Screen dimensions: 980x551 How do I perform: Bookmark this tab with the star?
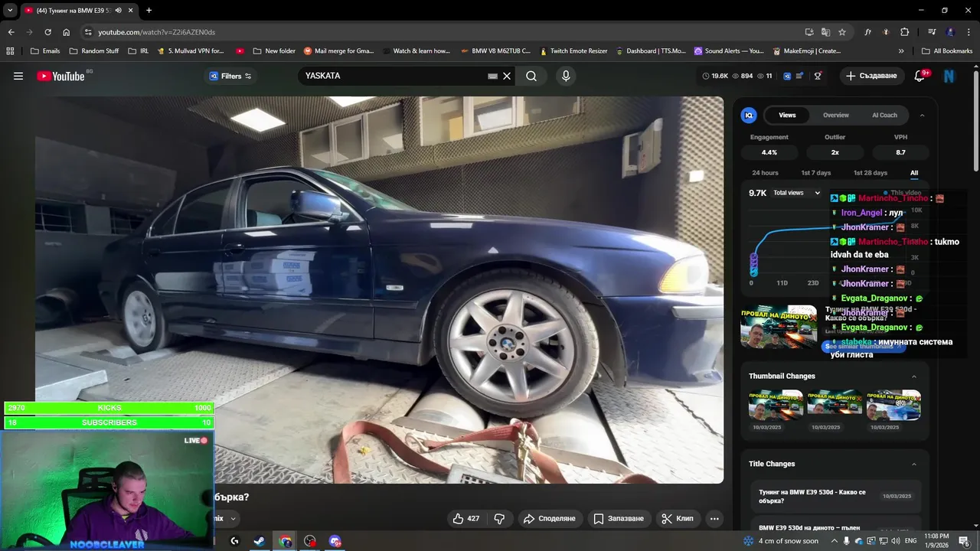842,32
